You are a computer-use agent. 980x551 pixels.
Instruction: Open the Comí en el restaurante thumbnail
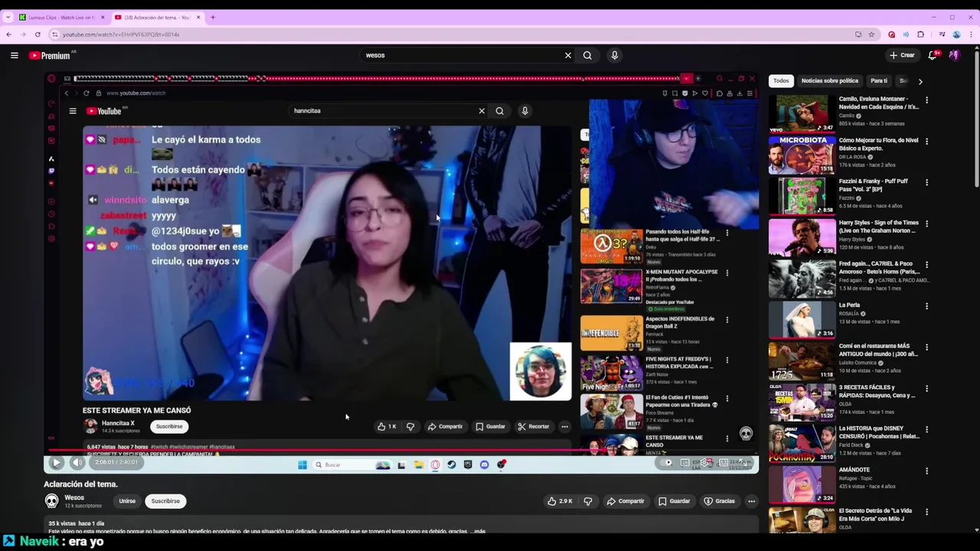802,360
